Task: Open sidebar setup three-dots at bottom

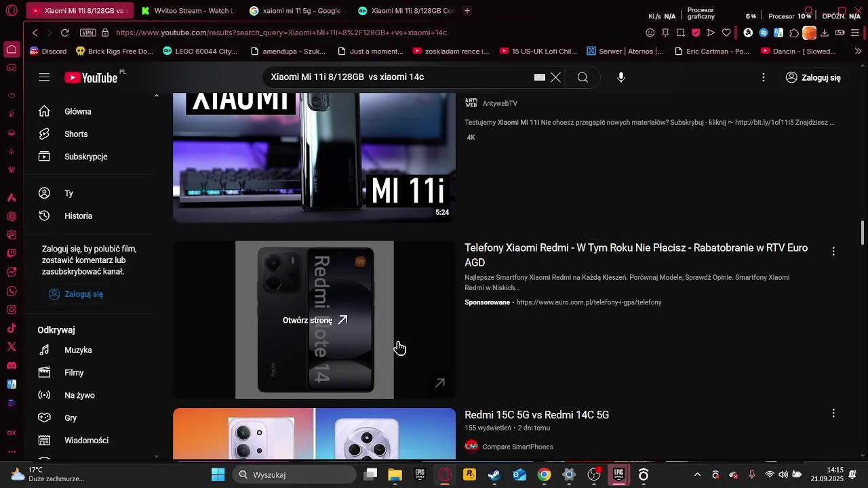Action: [x=12, y=451]
